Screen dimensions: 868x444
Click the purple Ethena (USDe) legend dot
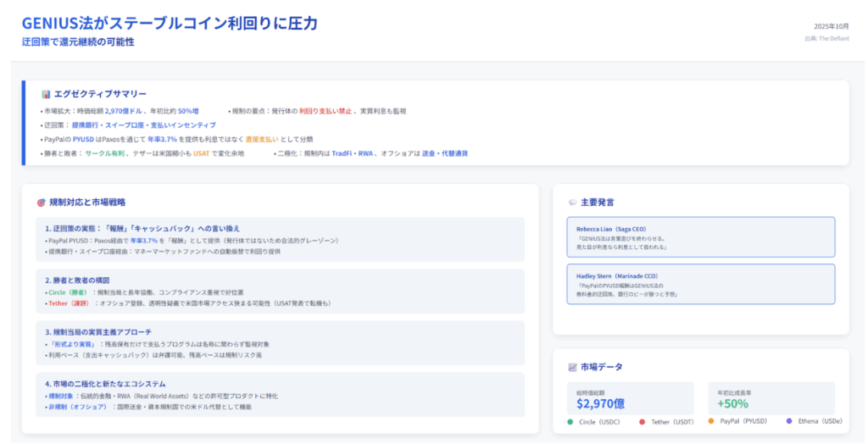pyautogui.click(x=789, y=421)
